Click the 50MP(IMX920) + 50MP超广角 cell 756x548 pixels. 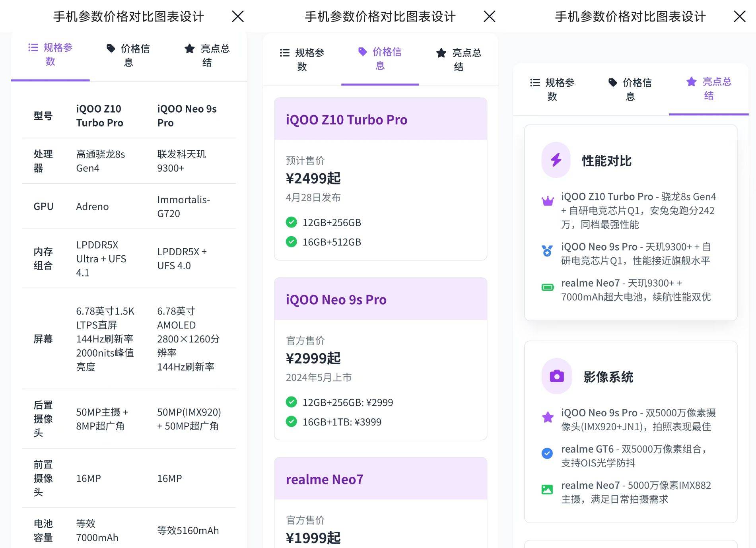click(189, 419)
